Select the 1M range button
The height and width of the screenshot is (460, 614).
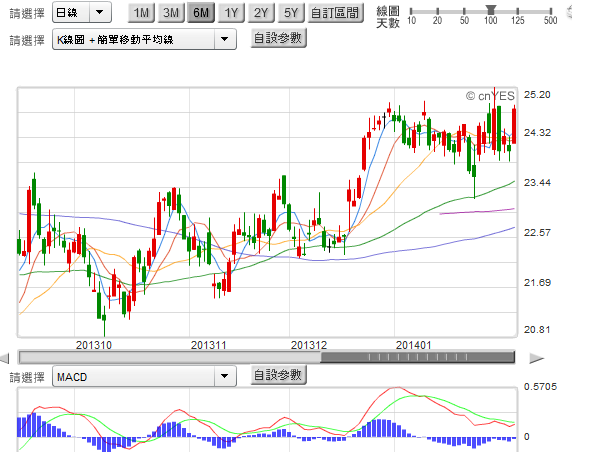click(141, 13)
